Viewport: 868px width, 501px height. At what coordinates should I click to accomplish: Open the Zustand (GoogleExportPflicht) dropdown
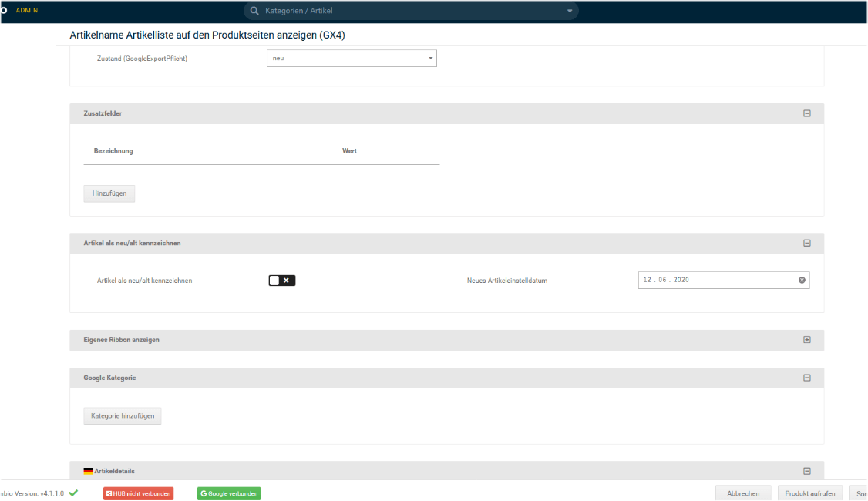[352, 59]
